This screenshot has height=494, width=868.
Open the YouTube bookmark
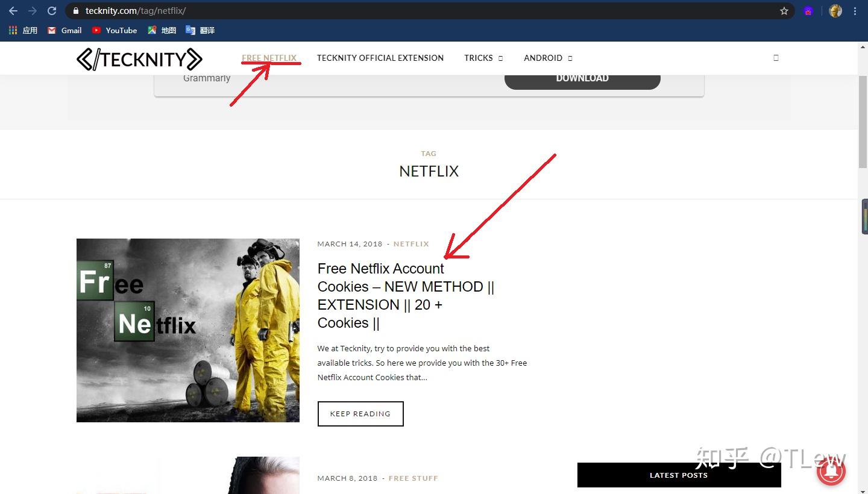pos(115,30)
